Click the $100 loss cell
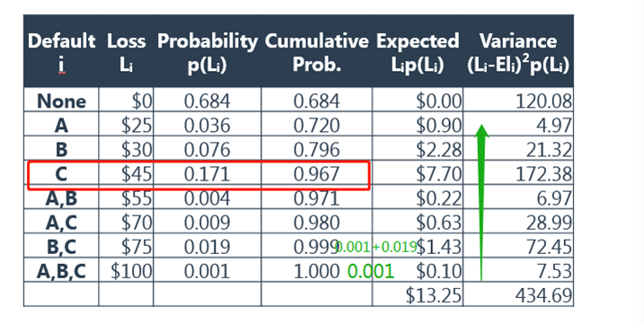 click(x=126, y=271)
